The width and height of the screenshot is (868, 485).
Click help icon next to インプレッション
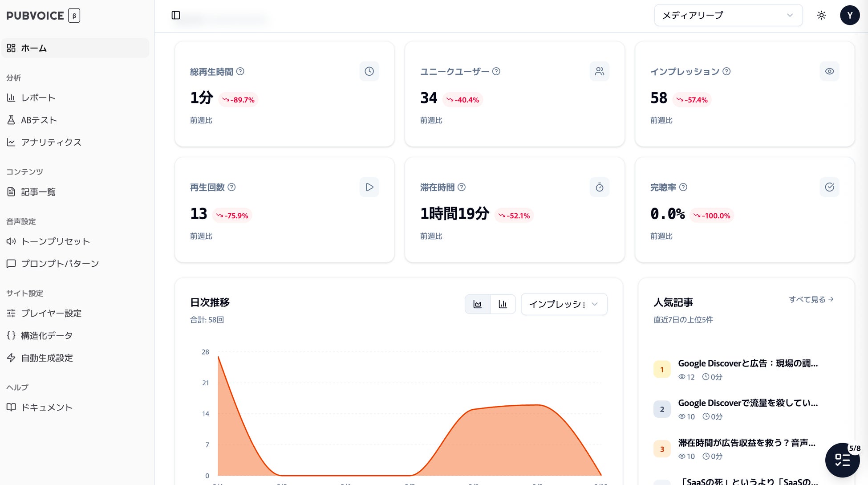point(726,71)
